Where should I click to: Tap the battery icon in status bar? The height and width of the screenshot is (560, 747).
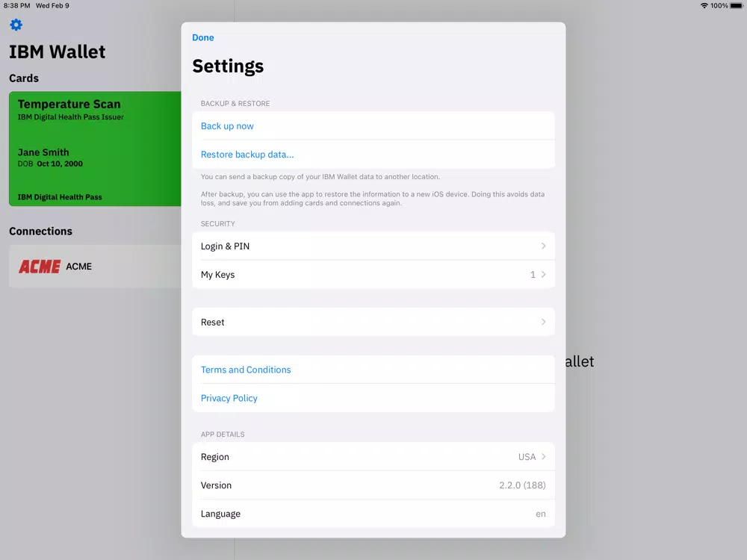click(737, 6)
